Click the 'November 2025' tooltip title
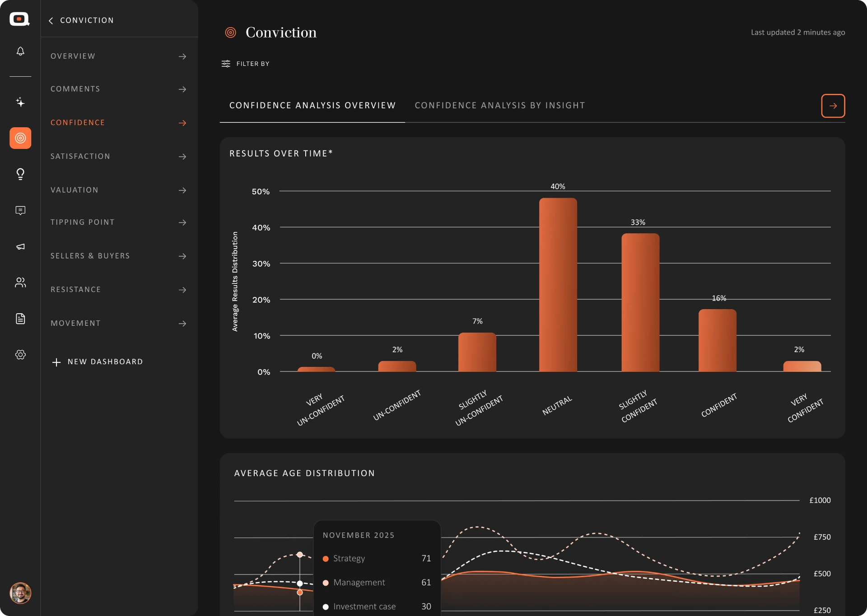The width and height of the screenshot is (867, 616). pos(359,535)
